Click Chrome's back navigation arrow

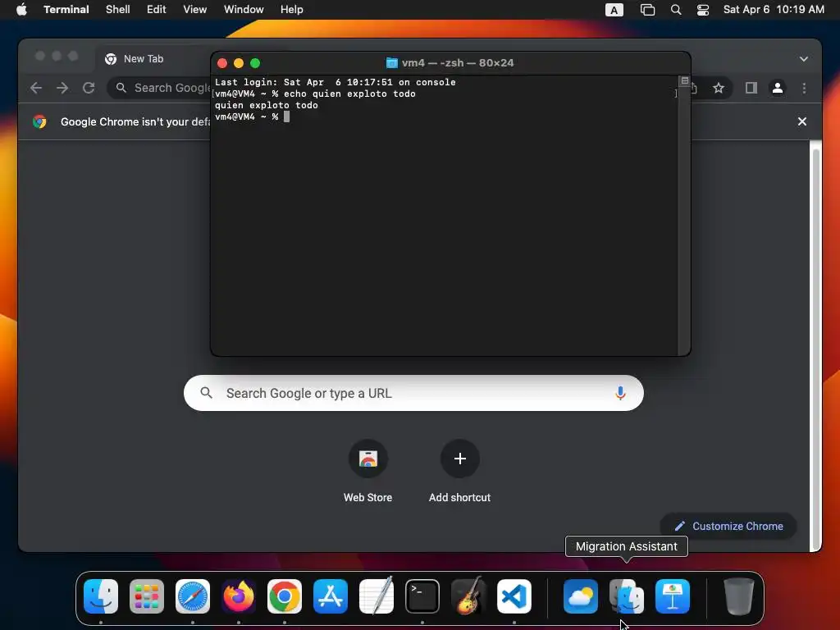36,88
